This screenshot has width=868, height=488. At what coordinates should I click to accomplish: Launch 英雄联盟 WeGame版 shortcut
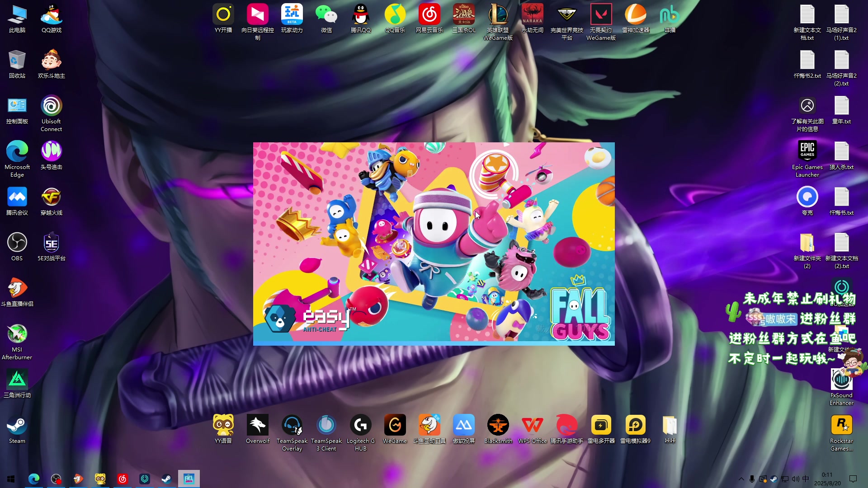(498, 23)
